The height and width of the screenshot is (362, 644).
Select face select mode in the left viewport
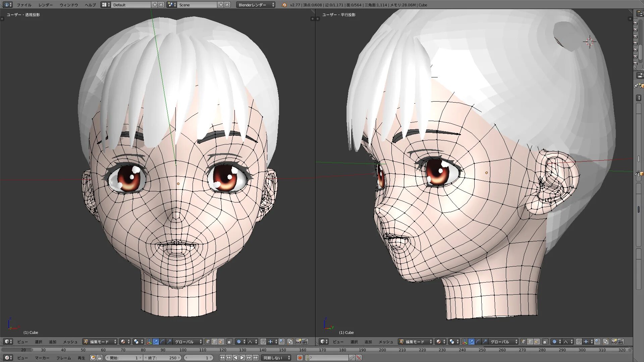221,342
